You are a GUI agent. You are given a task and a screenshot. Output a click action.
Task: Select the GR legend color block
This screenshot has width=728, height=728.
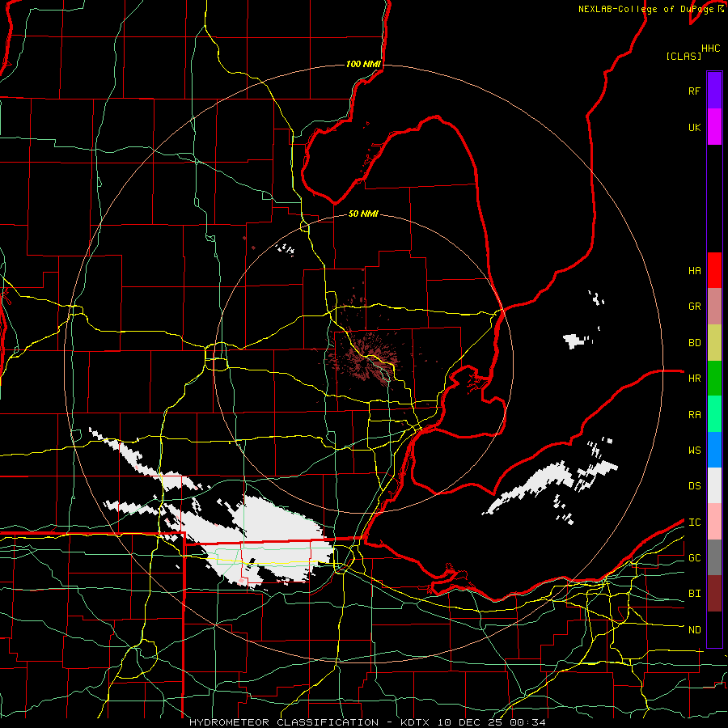click(714, 307)
